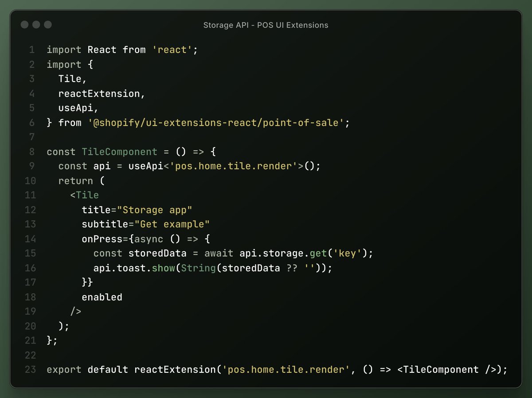Screen dimensions: 532x398
Task: Click the 'react' import string on line 1
Action: 172,50
